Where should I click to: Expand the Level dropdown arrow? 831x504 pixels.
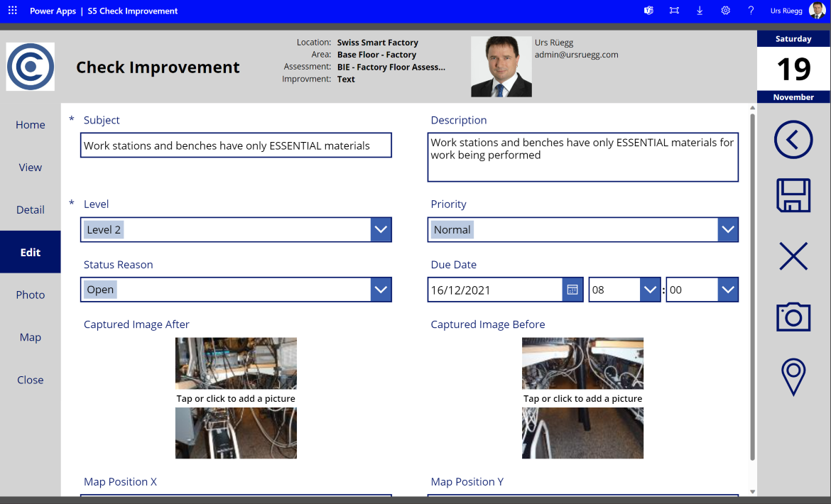coord(381,230)
